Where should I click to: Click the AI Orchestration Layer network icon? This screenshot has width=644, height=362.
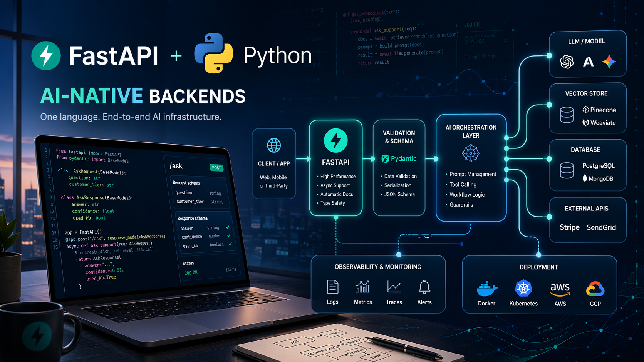pyautogui.click(x=470, y=153)
